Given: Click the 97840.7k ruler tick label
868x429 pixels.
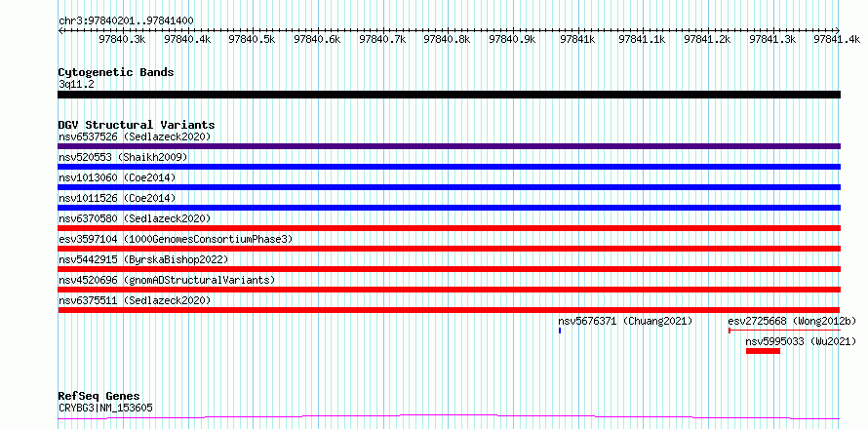Looking at the screenshot, I should [x=382, y=39].
